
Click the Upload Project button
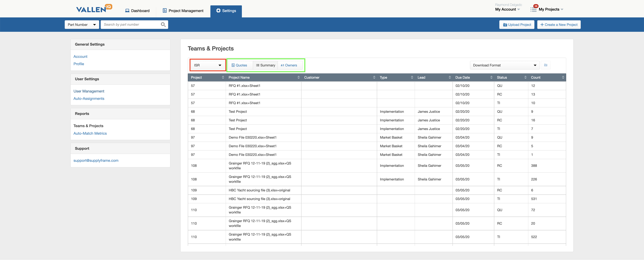click(517, 24)
